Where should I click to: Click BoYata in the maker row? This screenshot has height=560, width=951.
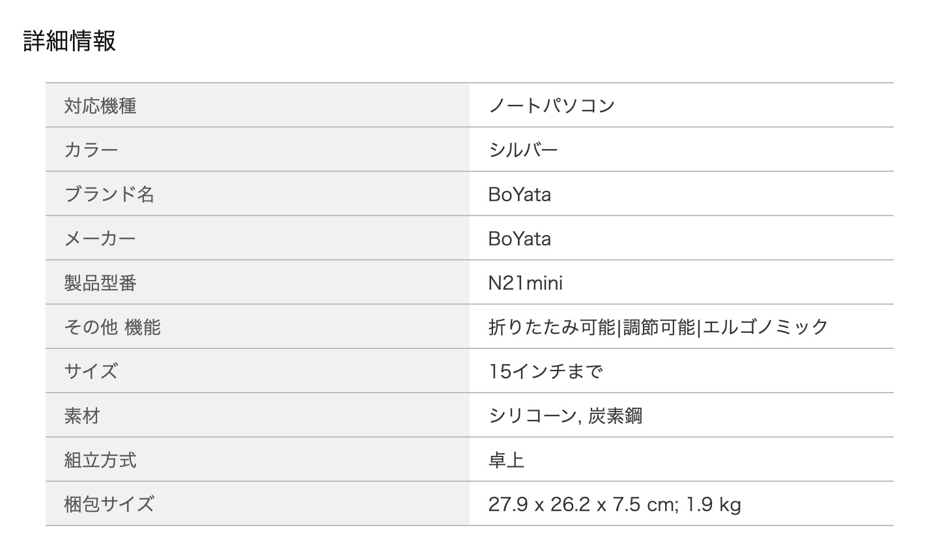click(520, 238)
